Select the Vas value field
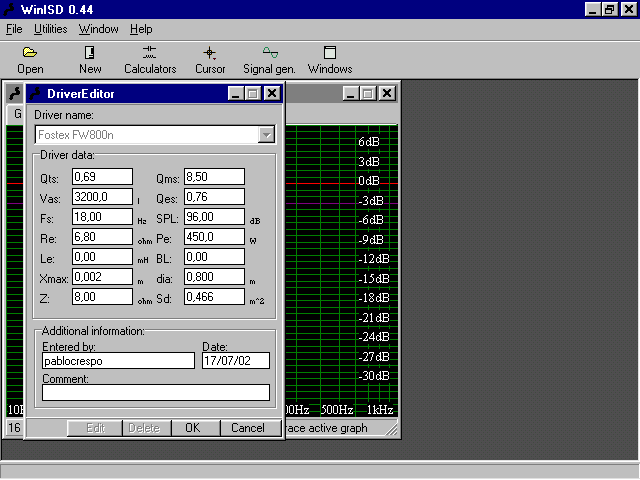The height and width of the screenshot is (480, 640). point(102,197)
